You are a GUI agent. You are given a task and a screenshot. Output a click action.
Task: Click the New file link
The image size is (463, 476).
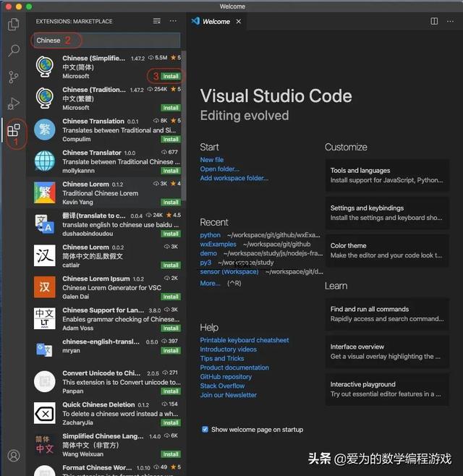pyautogui.click(x=212, y=160)
